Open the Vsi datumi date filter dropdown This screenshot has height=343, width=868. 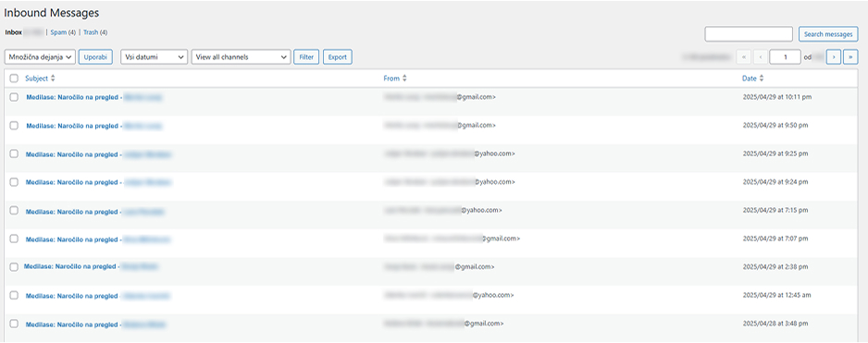click(x=154, y=57)
